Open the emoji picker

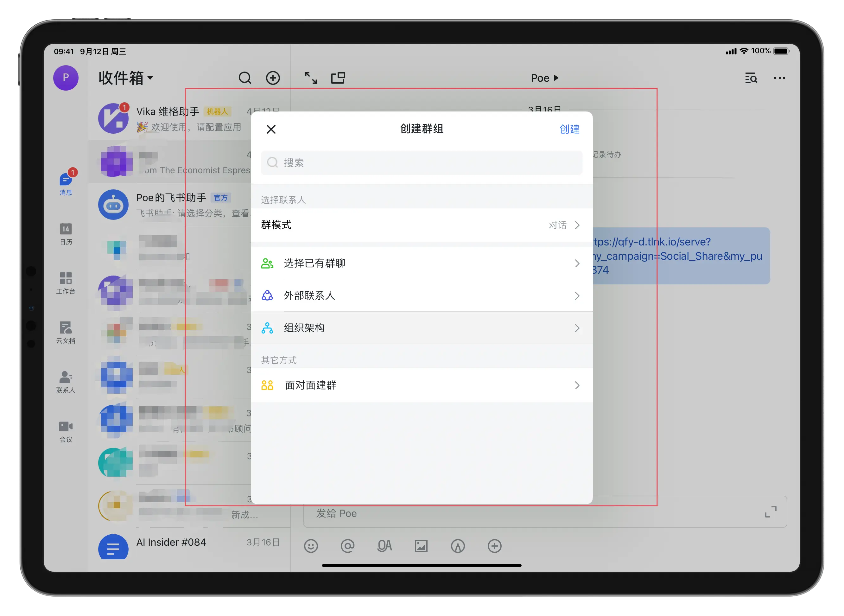coord(311,546)
